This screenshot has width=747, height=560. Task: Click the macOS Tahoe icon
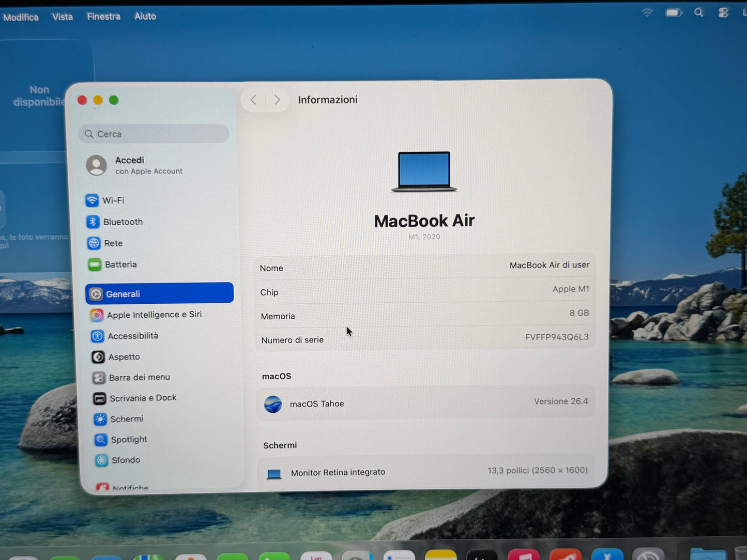273,404
